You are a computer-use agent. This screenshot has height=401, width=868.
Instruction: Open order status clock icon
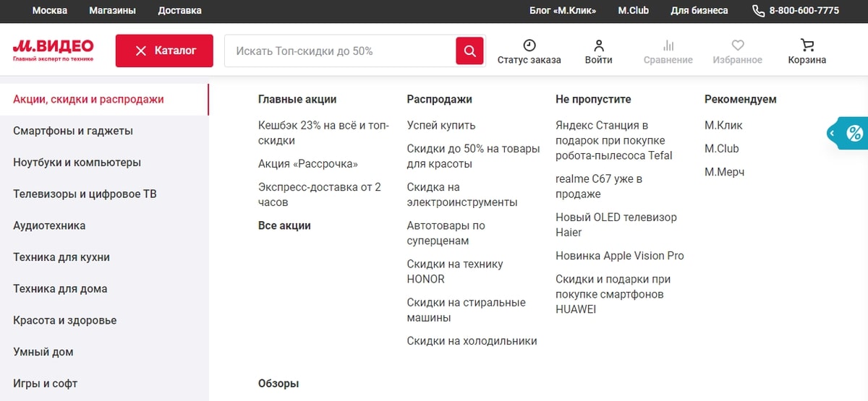pos(529,45)
